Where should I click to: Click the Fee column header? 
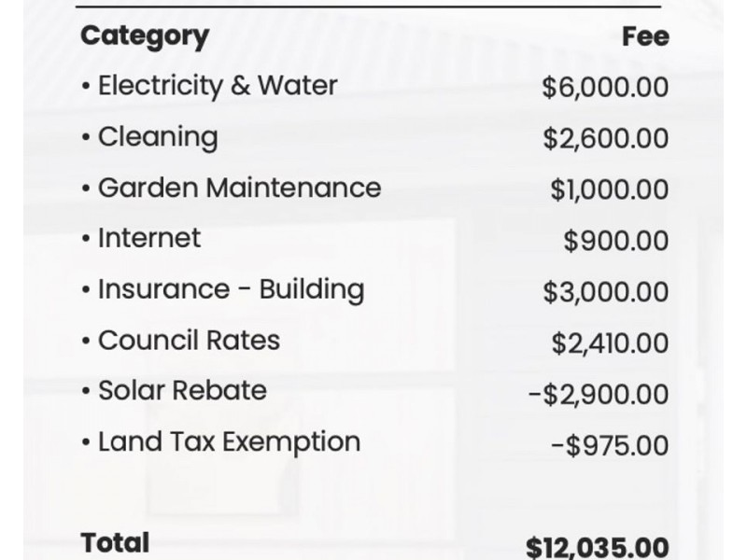tap(645, 36)
